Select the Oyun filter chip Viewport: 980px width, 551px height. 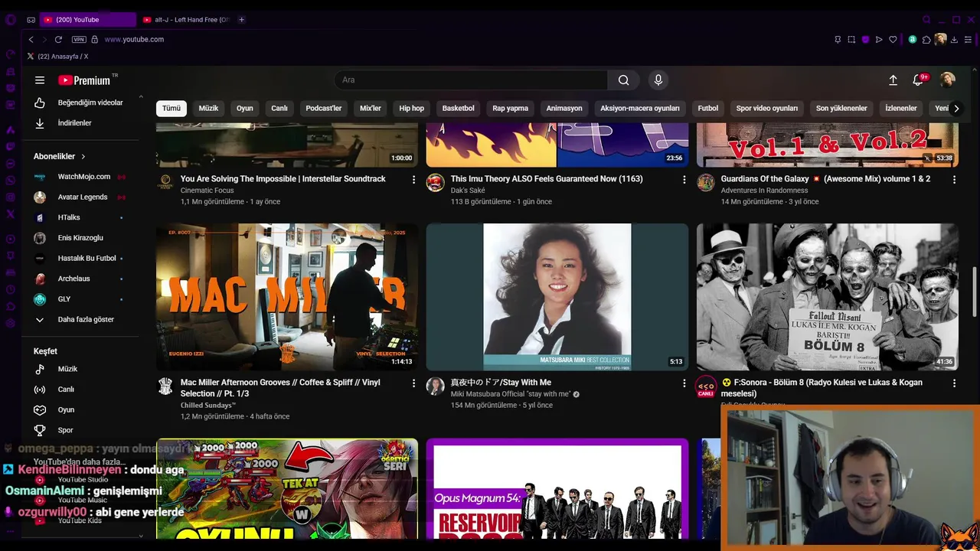244,108
